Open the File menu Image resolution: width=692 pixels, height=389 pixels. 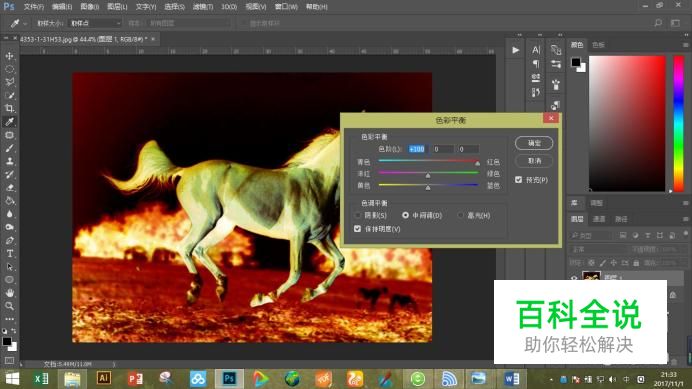34,7
